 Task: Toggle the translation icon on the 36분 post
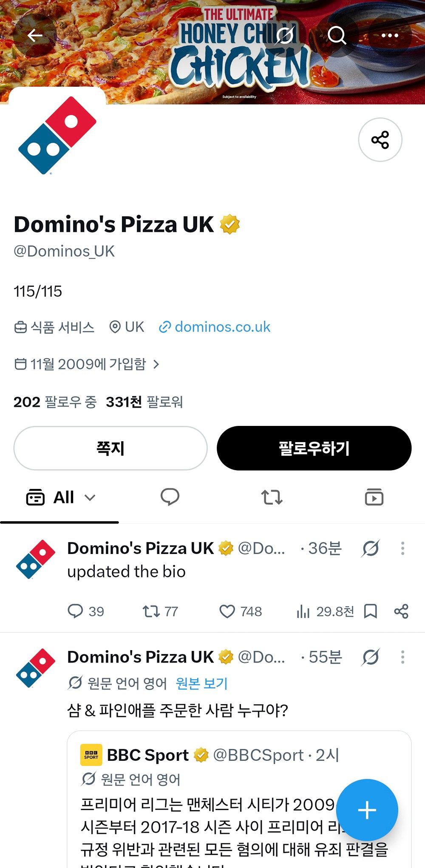[370, 548]
